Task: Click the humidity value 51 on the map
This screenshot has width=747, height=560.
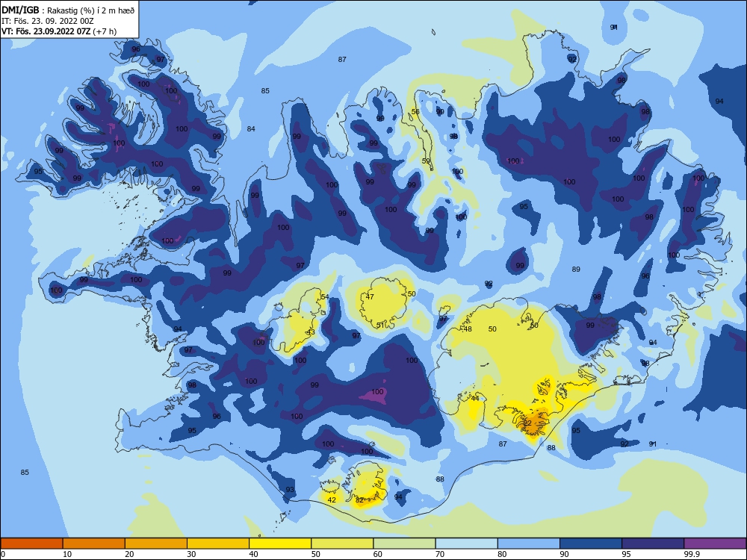Action: tap(380, 326)
